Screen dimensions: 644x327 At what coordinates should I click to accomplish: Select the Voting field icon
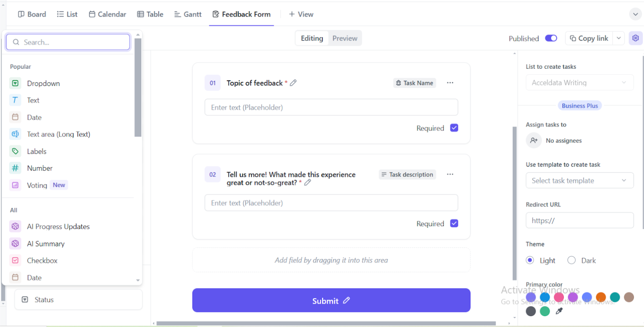coord(15,185)
